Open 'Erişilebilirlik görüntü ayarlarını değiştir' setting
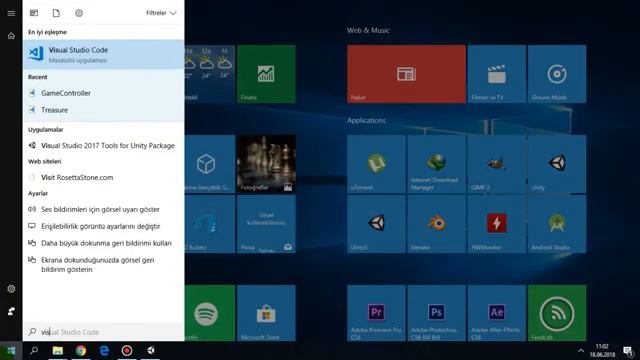Viewport: 640px width, 360px height. click(104, 226)
